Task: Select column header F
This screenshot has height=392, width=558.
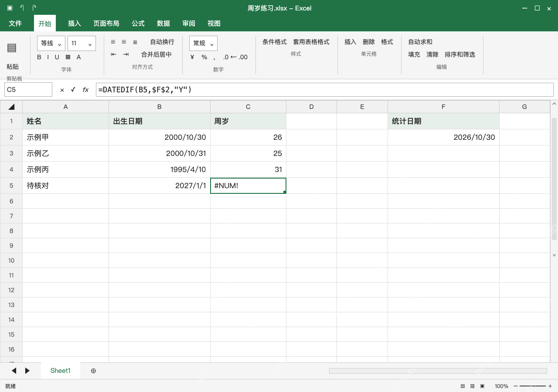Action: (443, 107)
